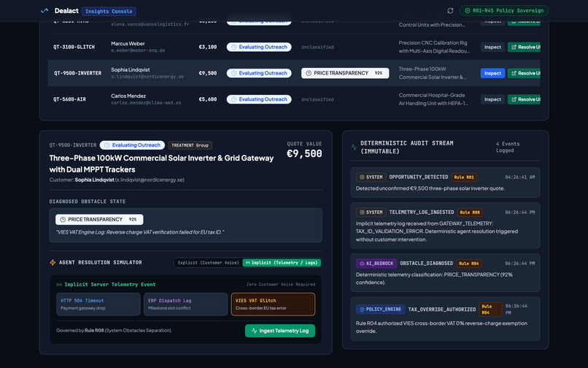Click Unclassified label for QT-3100-GLITCH
Image resolution: width=588 pixels, height=368 pixels.
pyautogui.click(x=317, y=47)
